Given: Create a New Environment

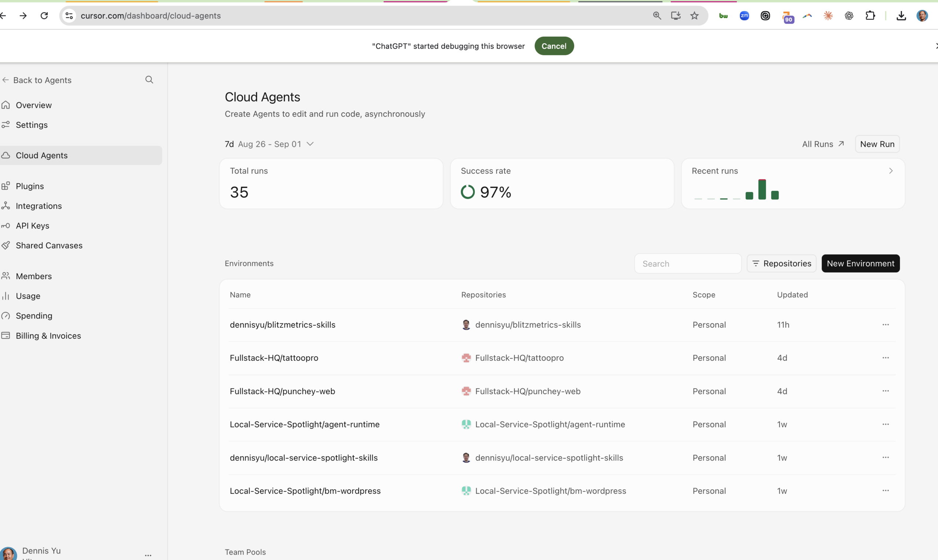Looking at the screenshot, I should click(860, 263).
